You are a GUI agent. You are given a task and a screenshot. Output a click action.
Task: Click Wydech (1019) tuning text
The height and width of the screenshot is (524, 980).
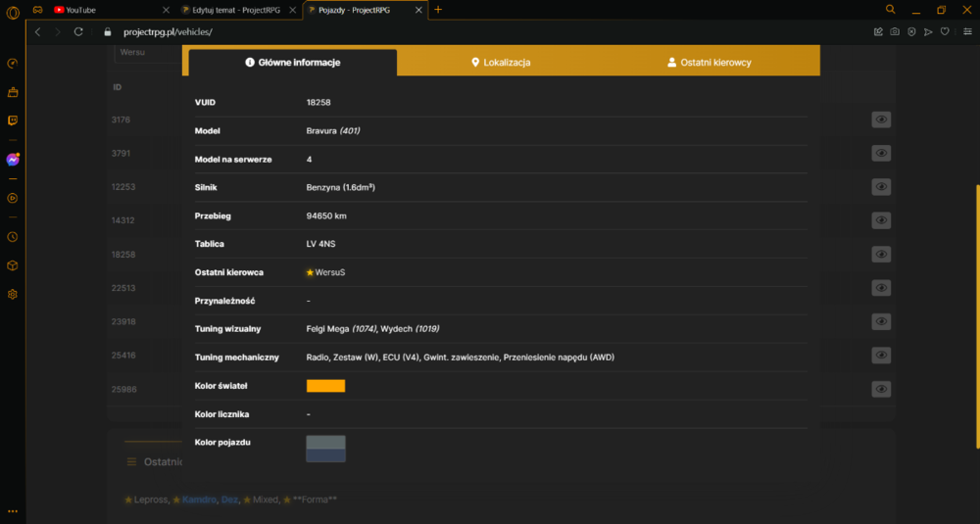[x=410, y=329]
